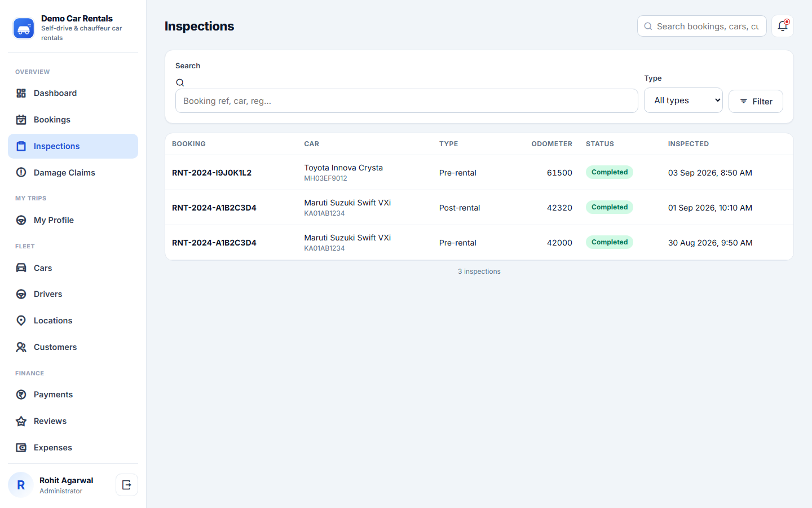Navigate to Drivers
The width and height of the screenshot is (812, 508).
pyautogui.click(x=73, y=294)
